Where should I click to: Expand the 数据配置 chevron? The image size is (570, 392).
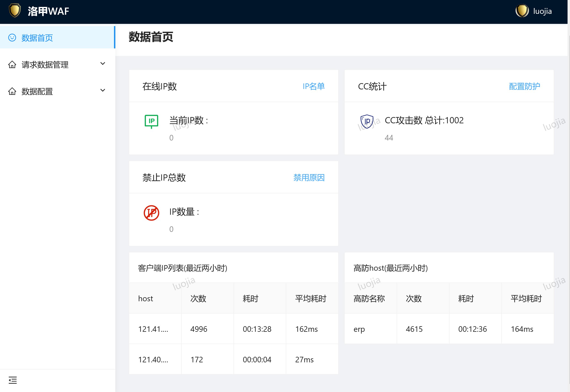pos(103,90)
